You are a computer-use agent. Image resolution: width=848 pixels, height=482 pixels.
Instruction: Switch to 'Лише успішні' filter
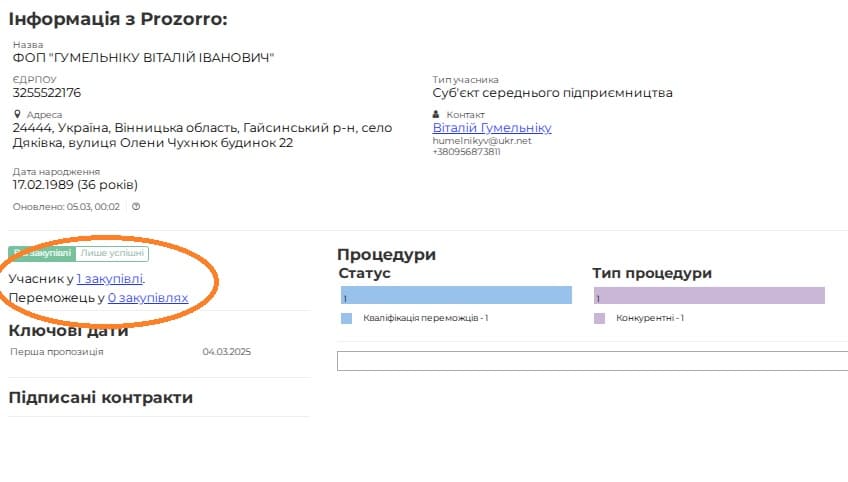pyautogui.click(x=112, y=253)
